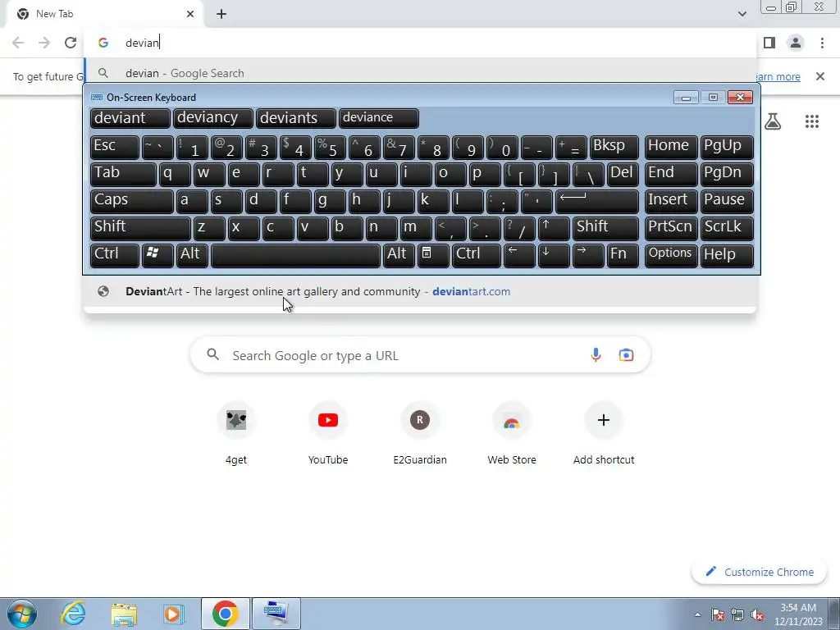840x630 pixels.
Task: Tap the Home key
Action: tap(671, 147)
